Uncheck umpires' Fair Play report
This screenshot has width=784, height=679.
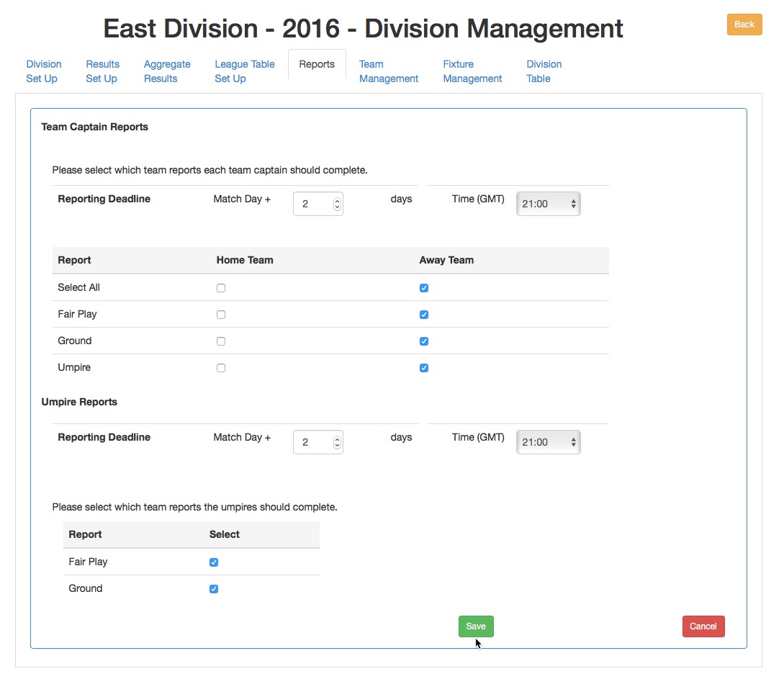coord(214,562)
